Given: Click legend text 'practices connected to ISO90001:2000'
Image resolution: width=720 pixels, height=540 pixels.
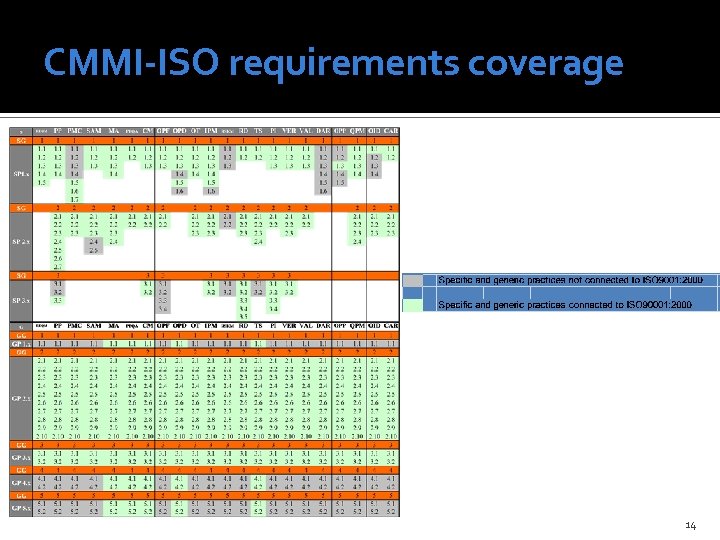Looking at the screenshot, I should (x=609, y=305).
